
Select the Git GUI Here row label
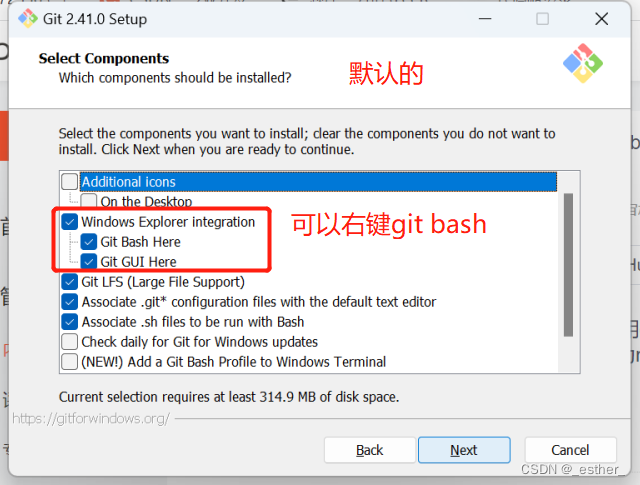(x=138, y=262)
